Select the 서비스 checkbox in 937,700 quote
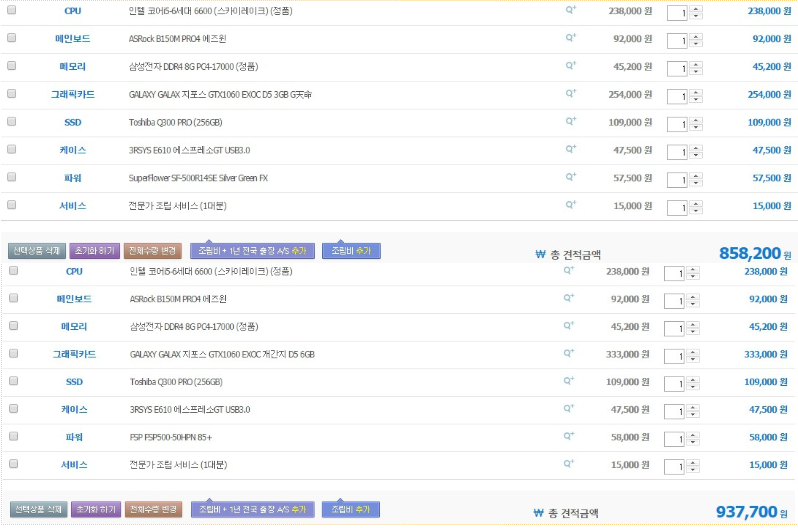Screen dimensions: 798x528 click(14, 463)
